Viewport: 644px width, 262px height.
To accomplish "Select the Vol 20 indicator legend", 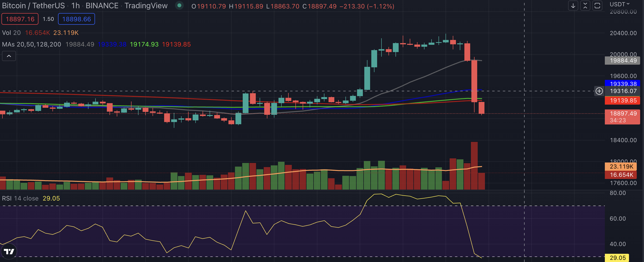I will point(12,32).
